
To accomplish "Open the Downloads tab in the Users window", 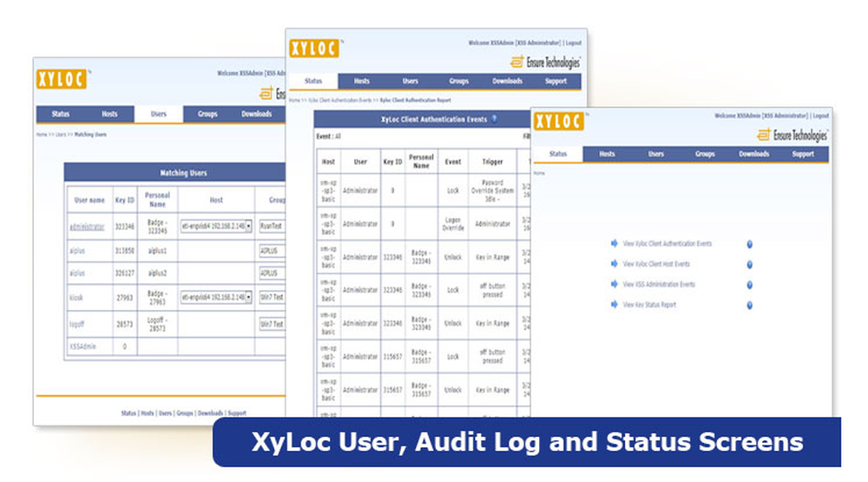I will (256, 114).
